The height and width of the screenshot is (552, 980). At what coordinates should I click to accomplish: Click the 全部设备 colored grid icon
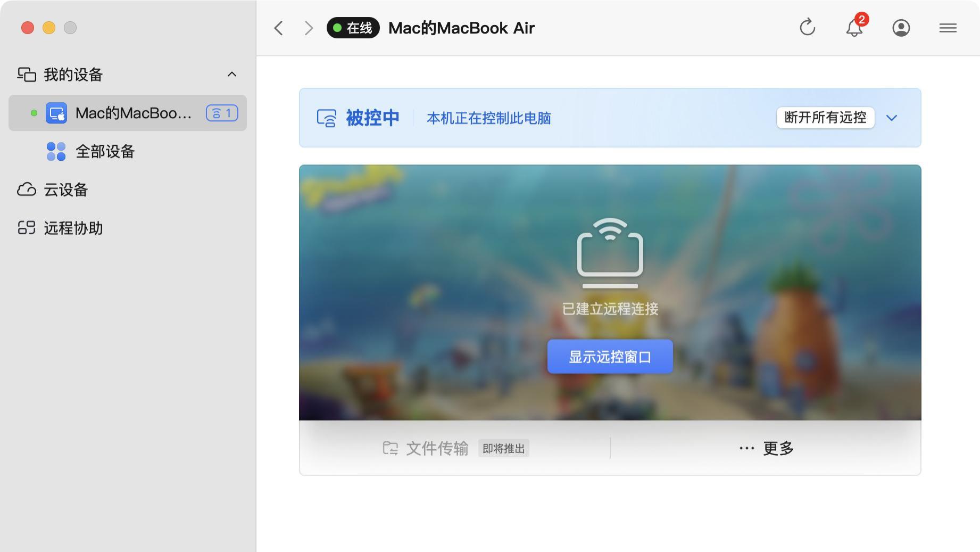[x=55, y=151]
